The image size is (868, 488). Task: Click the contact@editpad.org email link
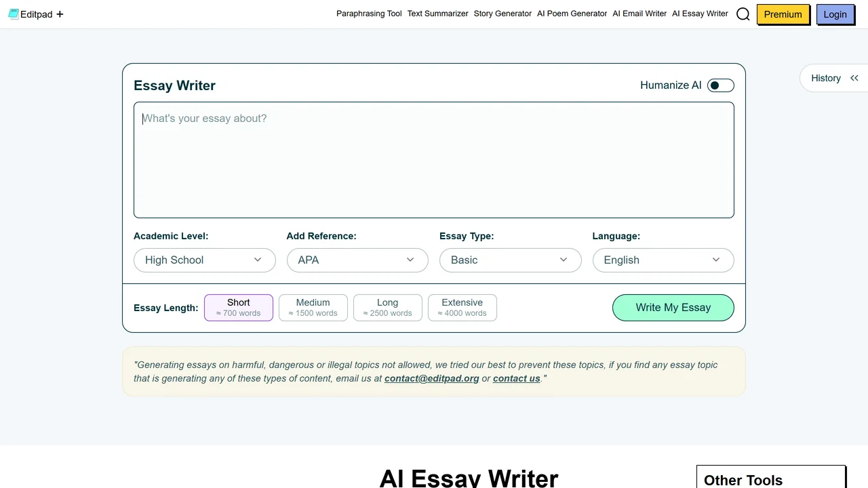pos(432,378)
